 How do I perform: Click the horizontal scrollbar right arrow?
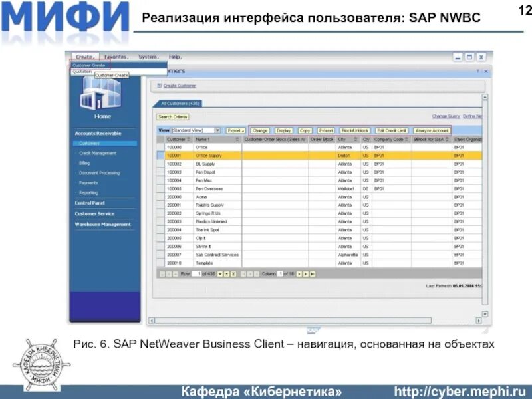click(479, 321)
